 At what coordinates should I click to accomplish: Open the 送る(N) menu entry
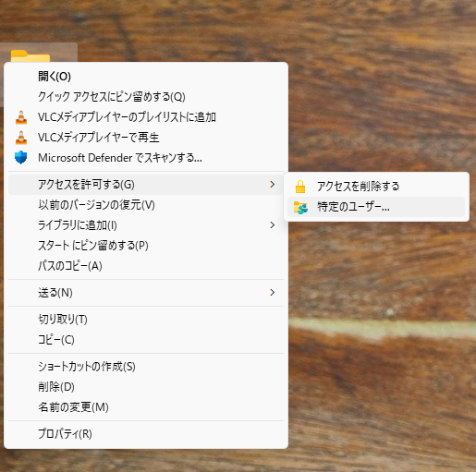point(146,293)
